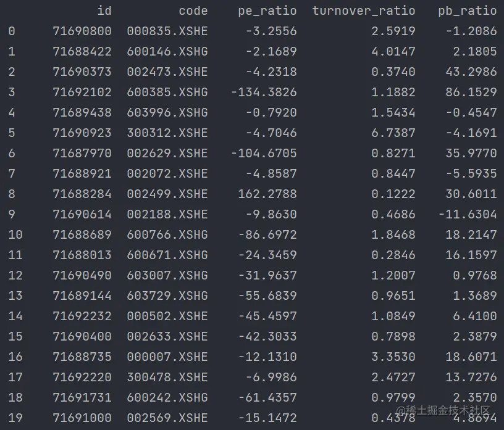504x430 pixels.
Task: Select code 002569.XSHE
Action: point(167,418)
